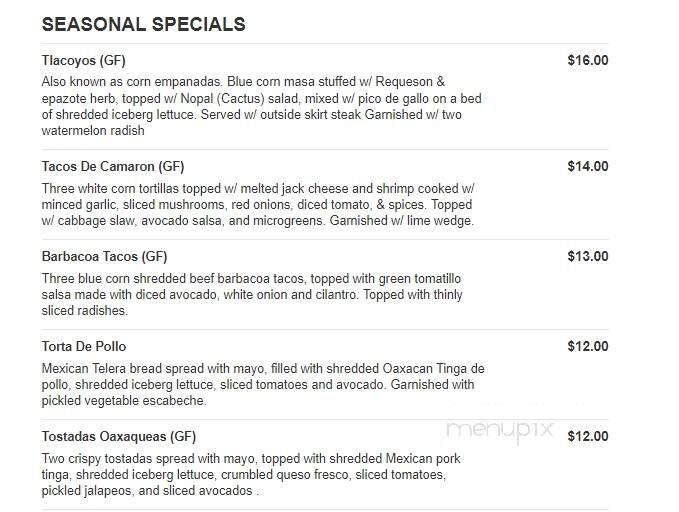Click the Tacos De Camaron description text
This screenshot has height=512, width=679.
click(258, 204)
